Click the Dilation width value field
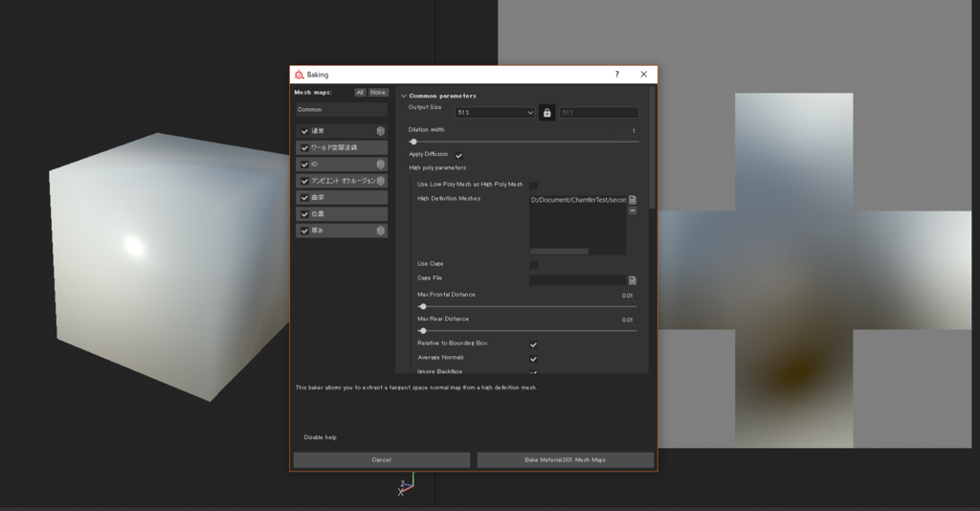The height and width of the screenshot is (511, 980). point(625,130)
